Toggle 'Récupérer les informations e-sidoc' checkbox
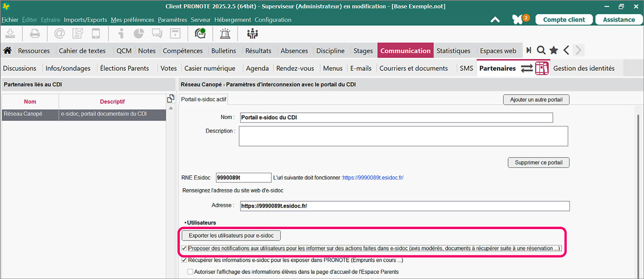Viewport: 644px width, 279px height. [185, 260]
